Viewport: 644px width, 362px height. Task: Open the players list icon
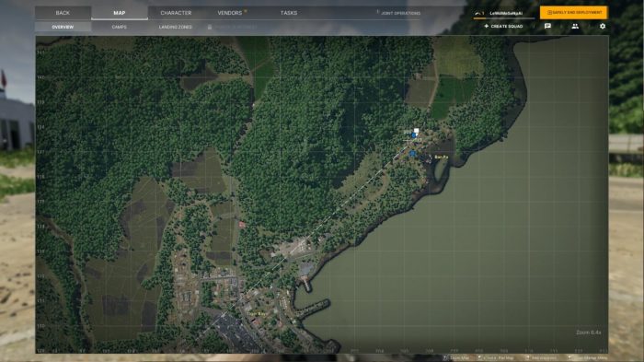(x=575, y=26)
